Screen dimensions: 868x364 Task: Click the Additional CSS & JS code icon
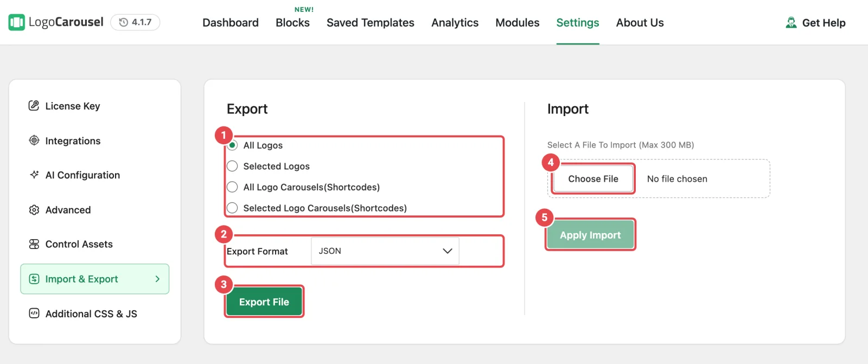tap(34, 314)
